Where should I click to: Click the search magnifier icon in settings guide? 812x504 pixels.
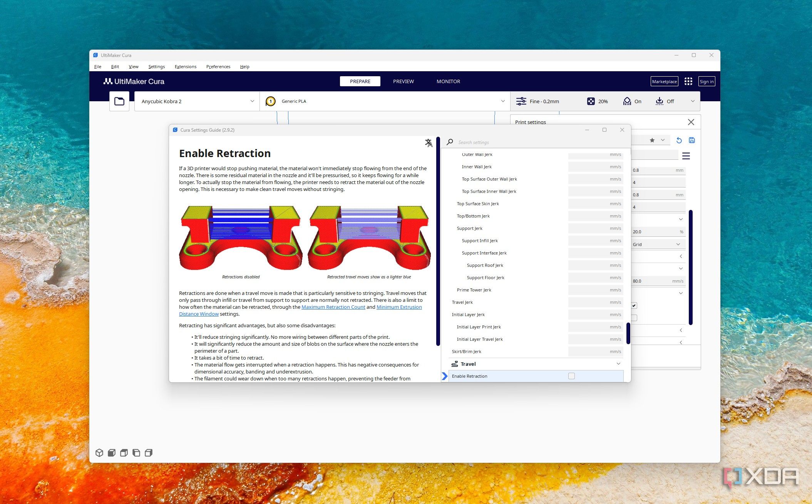click(x=450, y=142)
